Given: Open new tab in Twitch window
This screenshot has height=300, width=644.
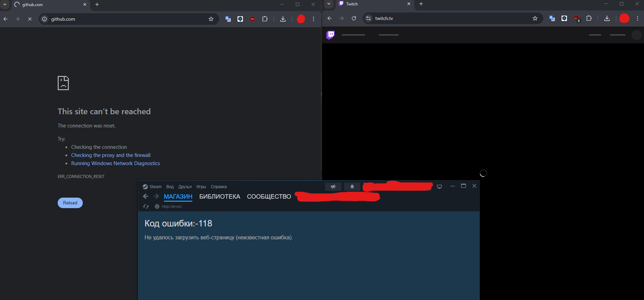Looking at the screenshot, I should (x=421, y=4).
